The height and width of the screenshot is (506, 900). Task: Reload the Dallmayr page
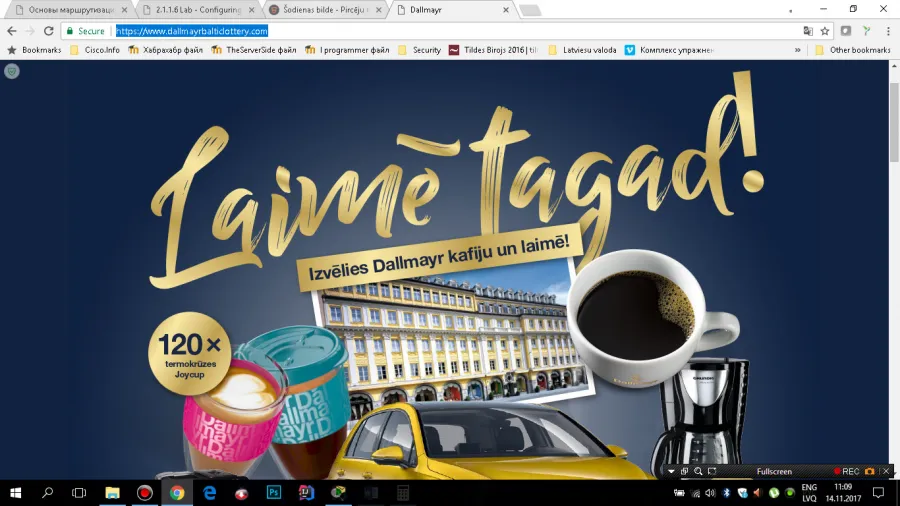pyautogui.click(x=48, y=31)
